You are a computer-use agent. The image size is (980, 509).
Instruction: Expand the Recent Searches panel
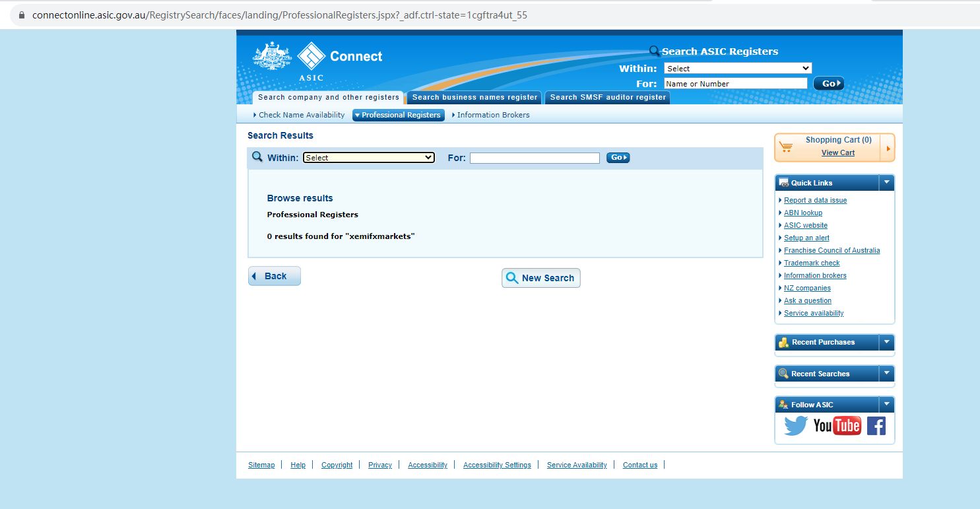pos(887,374)
